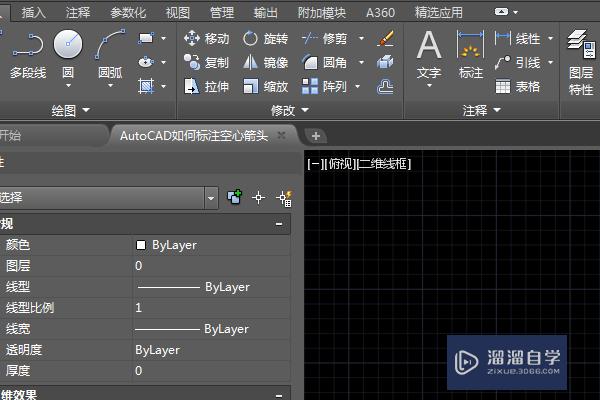Click the Select Objects crosshair icon
The height and width of the screenshot is (400, 600).
coord(259,198)
